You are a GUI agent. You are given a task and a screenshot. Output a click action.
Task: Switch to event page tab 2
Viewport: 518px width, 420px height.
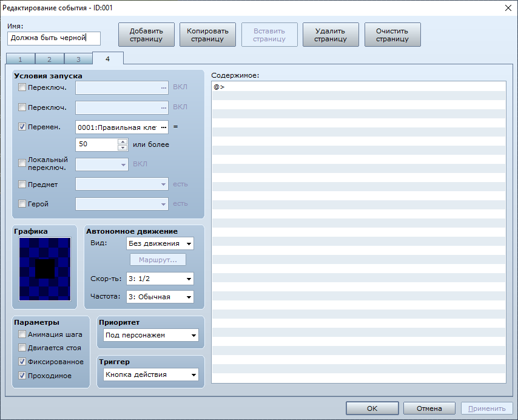click(x=50, y=59)
